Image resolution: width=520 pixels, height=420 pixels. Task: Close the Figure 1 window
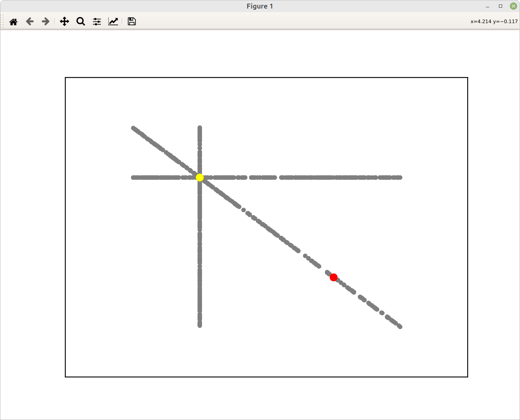pos(514,6)
